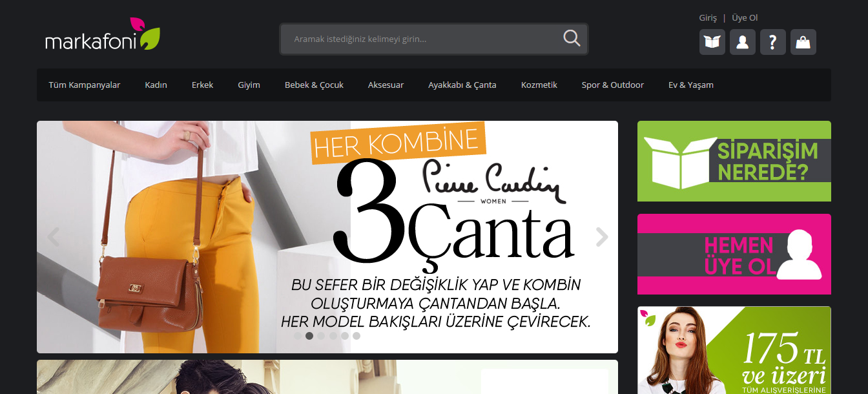Go to previous slide with left arrow
The height and width of the screenshot is (394, 868).
click(x=53, y=237)
